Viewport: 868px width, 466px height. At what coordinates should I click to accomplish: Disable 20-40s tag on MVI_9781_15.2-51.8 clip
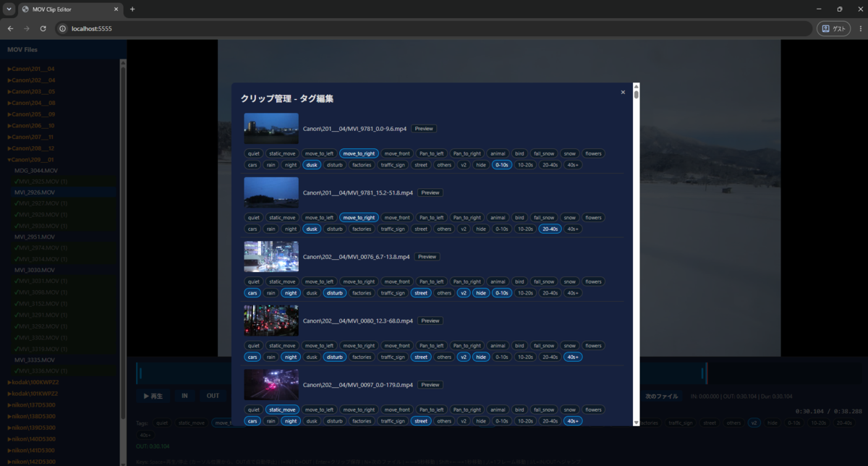(550, 229)
